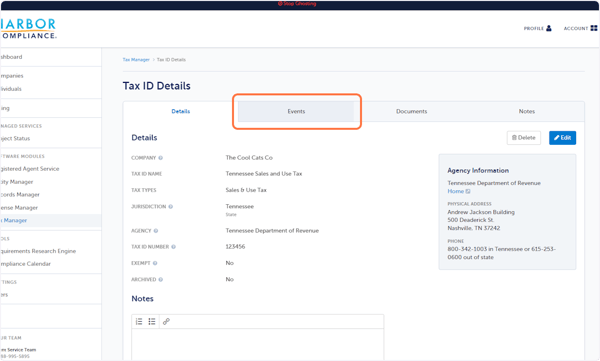Click inside the Notes text area
600x361 pixels.
pyautogui.click(x=258, y=344)
